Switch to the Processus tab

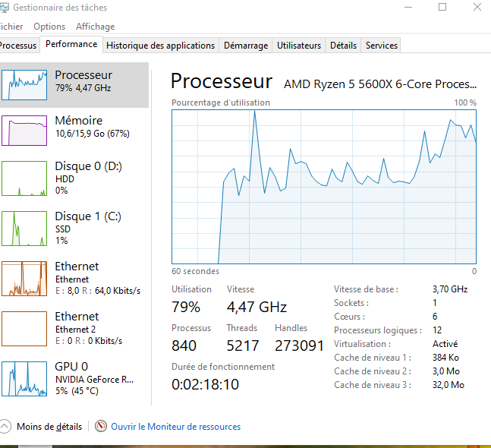[18, 46]
